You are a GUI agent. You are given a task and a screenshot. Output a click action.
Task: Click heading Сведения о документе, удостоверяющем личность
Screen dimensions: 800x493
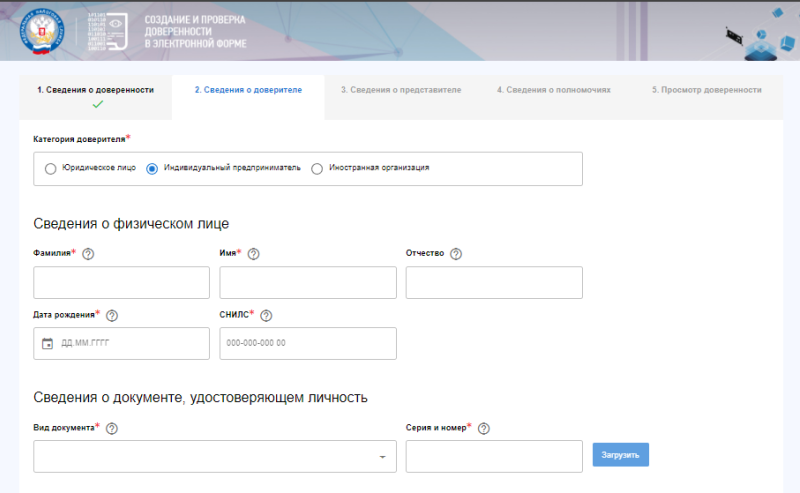(x=201, y=397)
